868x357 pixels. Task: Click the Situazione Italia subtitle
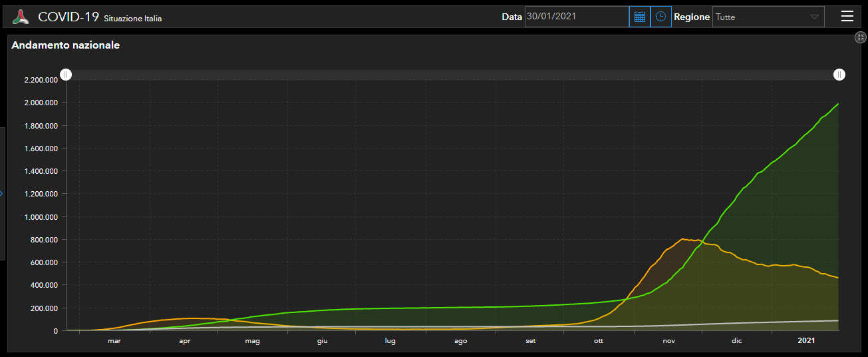click(x=132, y=19)
